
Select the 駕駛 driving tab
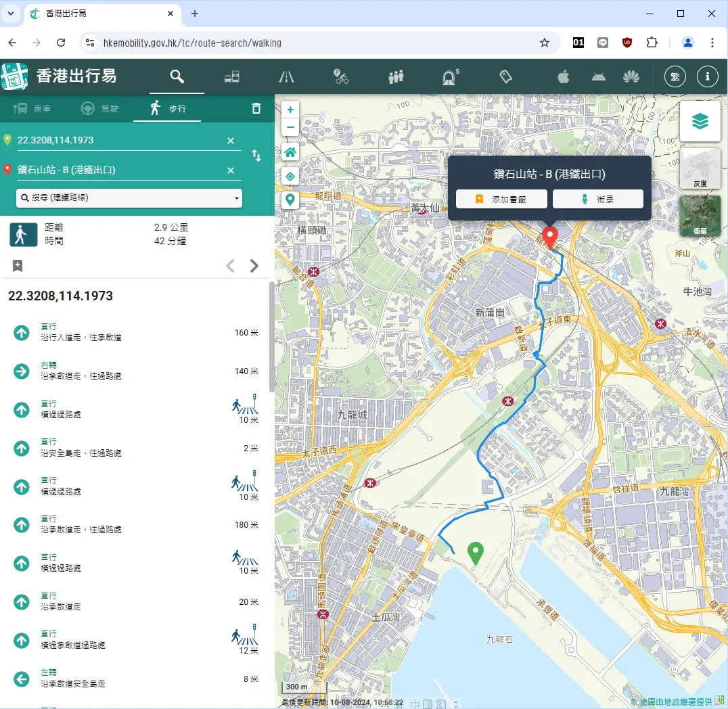pos(100,109)
